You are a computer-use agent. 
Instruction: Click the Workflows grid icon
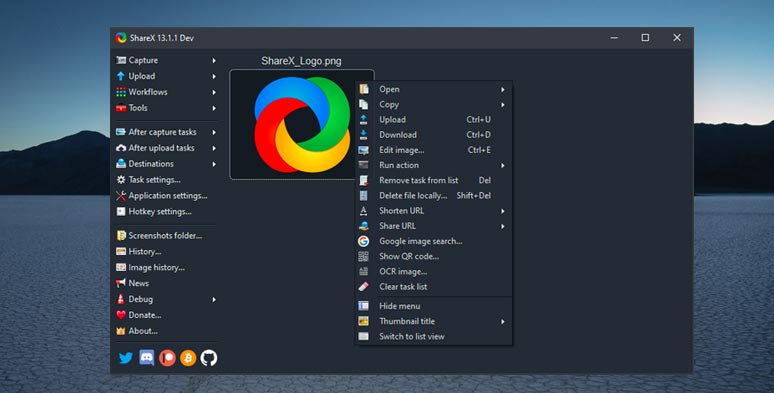[121, 92]
